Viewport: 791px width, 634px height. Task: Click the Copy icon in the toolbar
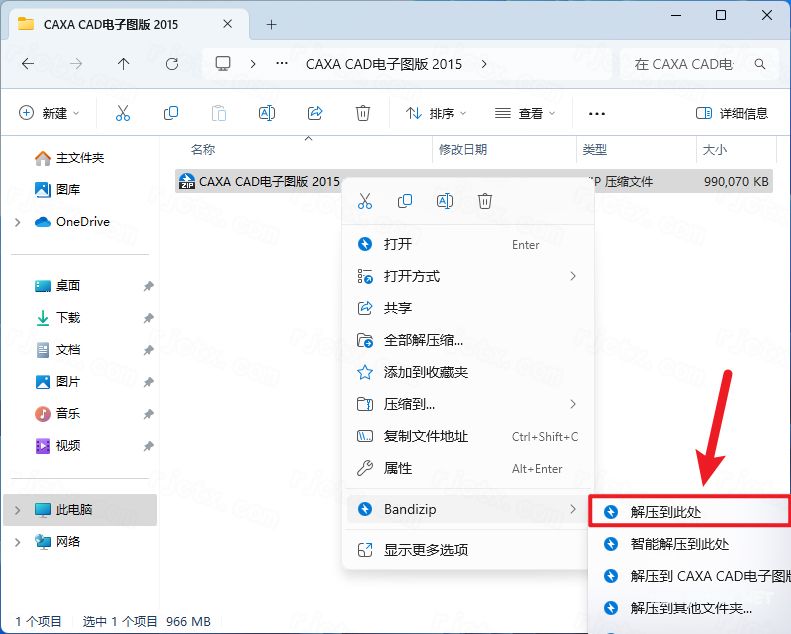171,113
